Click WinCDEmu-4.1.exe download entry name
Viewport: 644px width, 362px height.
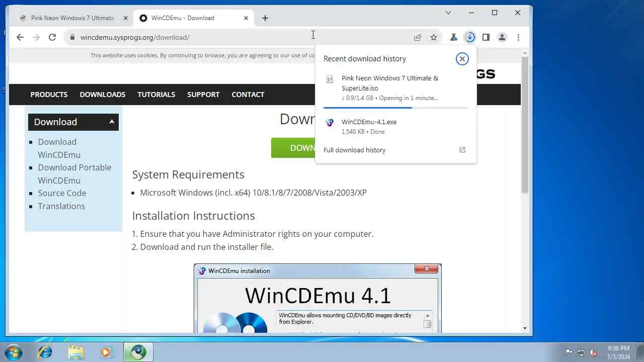[x=369, y=122]
